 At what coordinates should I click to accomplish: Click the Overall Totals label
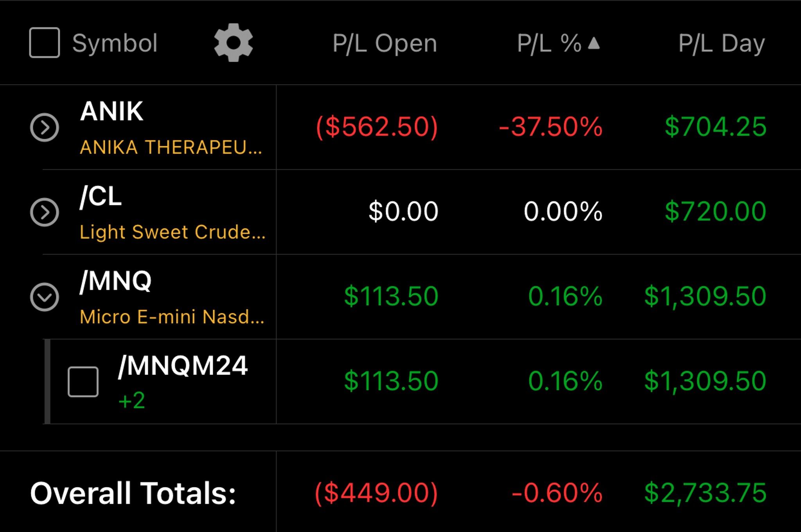[133, 493]
